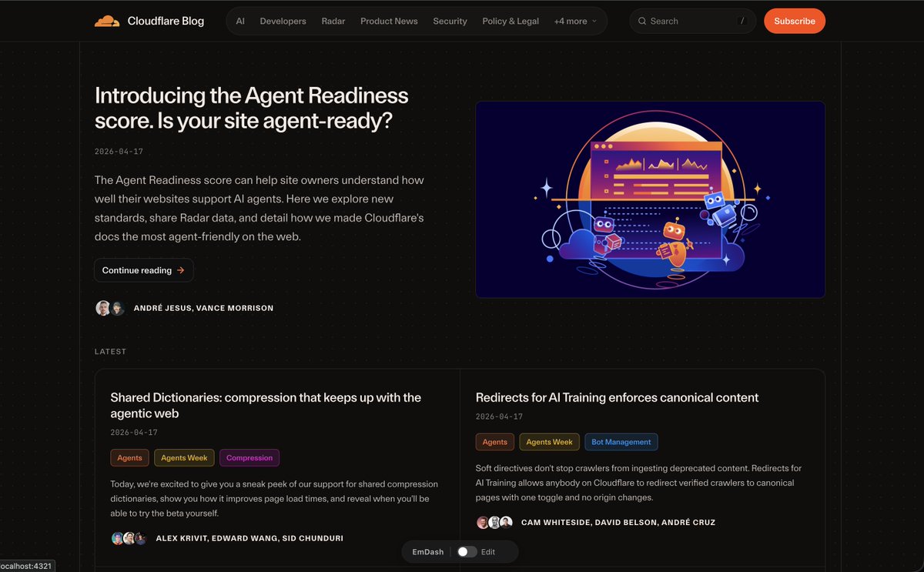Open the Developers category
This screenshot has height=572, width=924.
click(283, 22)
